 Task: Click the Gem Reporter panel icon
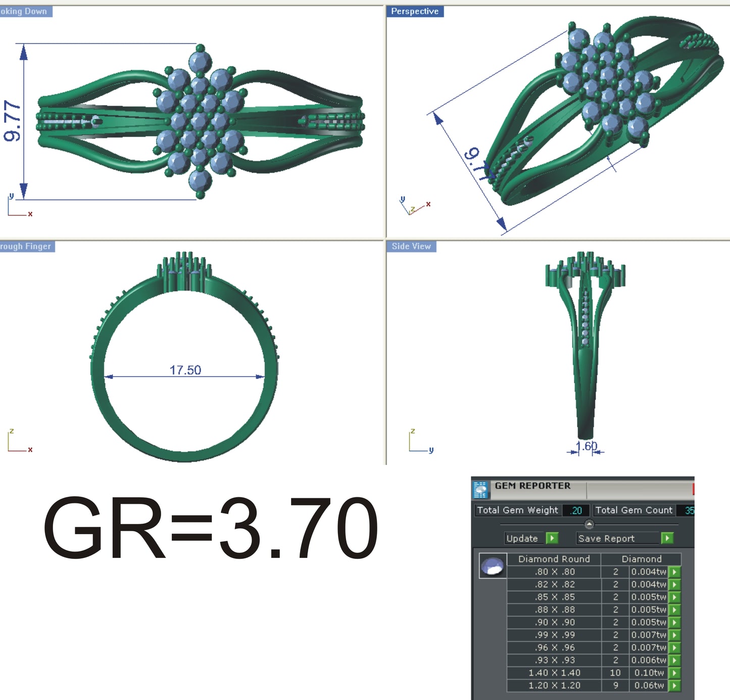[480, 489]
